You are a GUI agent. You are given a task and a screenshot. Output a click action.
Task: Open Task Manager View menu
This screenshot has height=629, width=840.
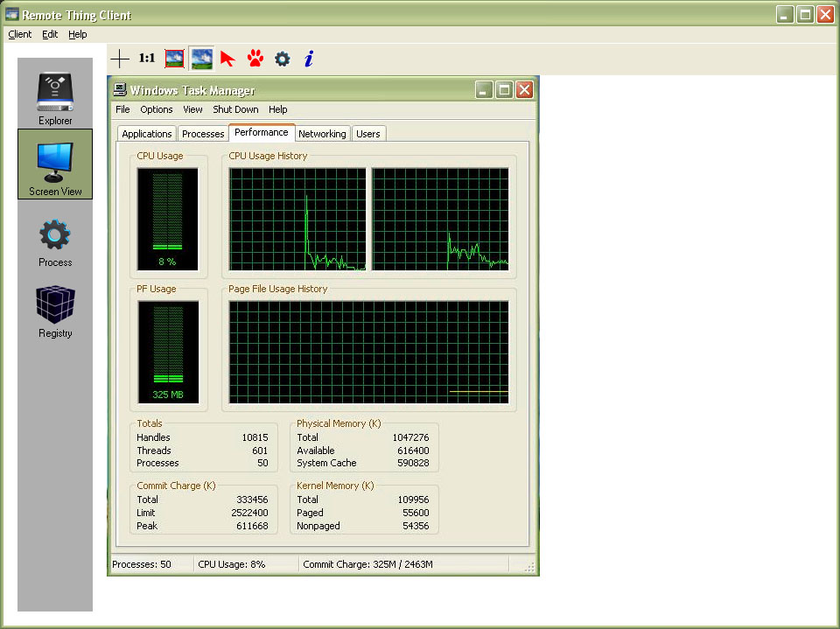click(x=192, y=109)
